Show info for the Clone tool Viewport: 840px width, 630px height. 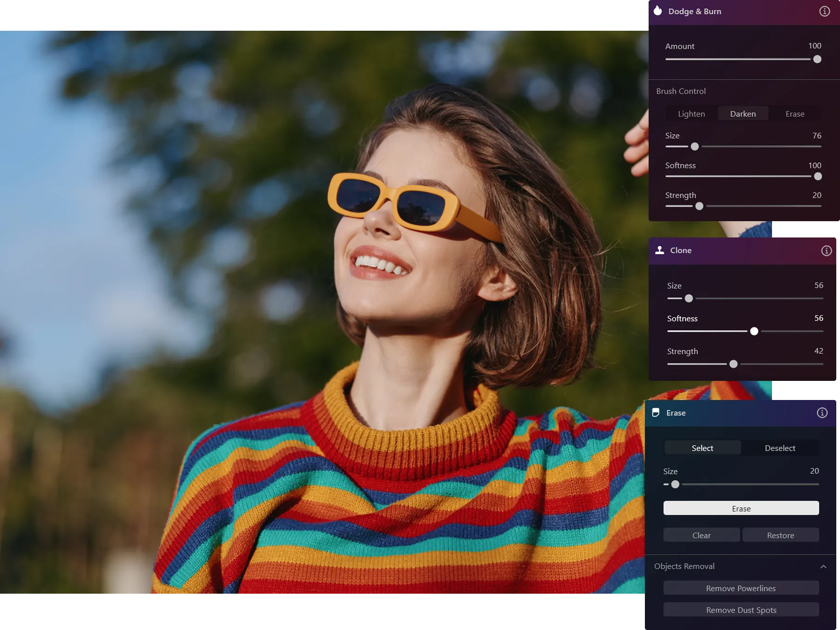(826, 251)
